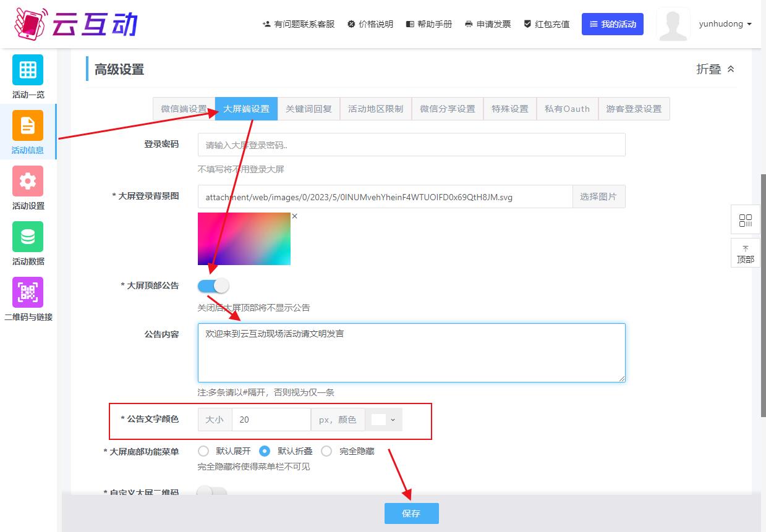Open the 活动设置 gear icon
Viewport: 766px width, 532px height.
click(28, 181)
